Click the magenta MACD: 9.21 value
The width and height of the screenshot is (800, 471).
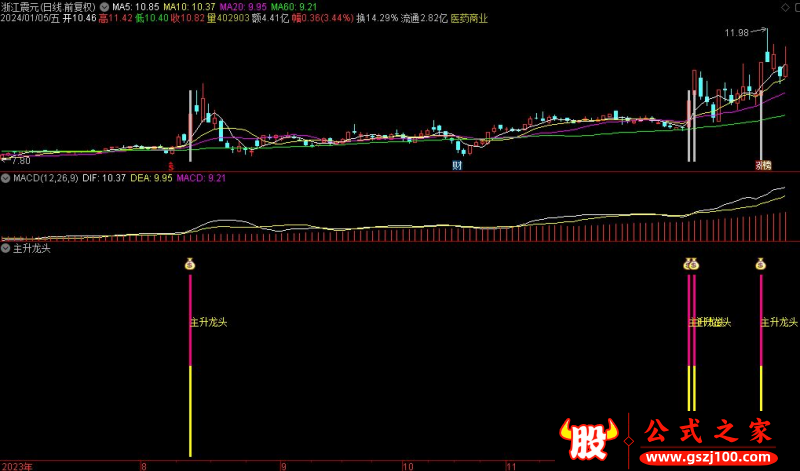pos(201,178)
